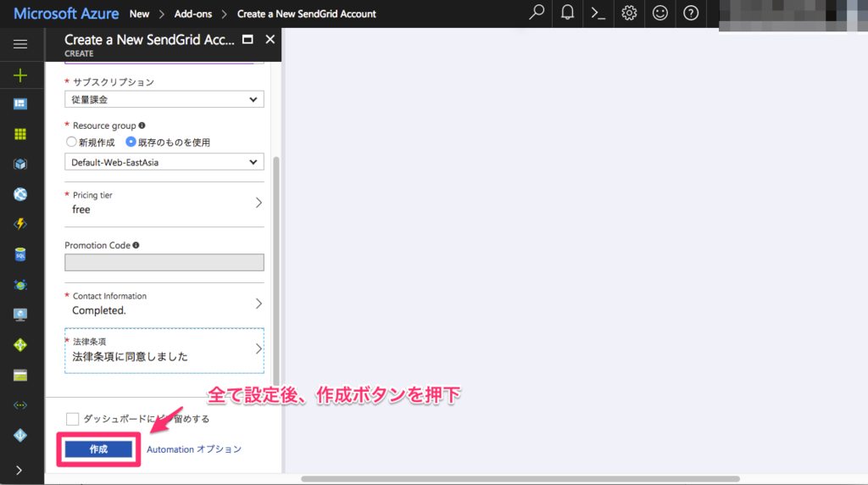Open the Pricing tier free selector
Viewport: 868px width, 485px height.
coord(164,203)
